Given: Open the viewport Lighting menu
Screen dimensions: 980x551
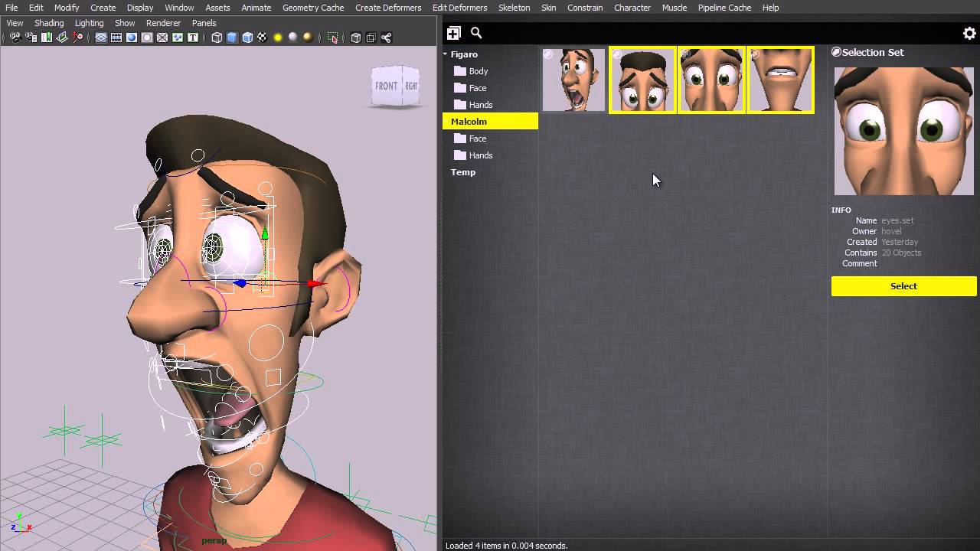Looking at the screenshot, I should [89, 23].
